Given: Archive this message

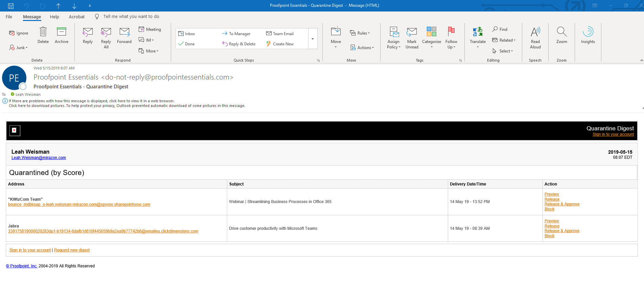Looking at the screenshot, I should [x=62, y=36].
